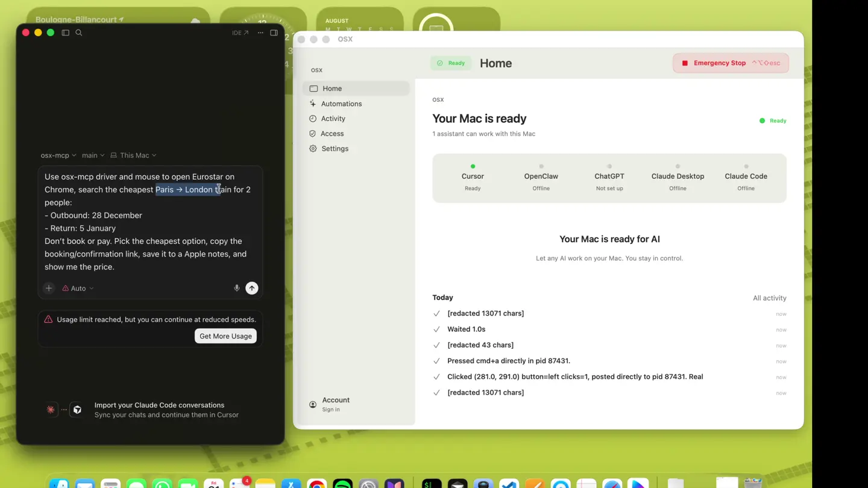Click the Get More Usage button

pyautogui.click(x=225, y=336)
